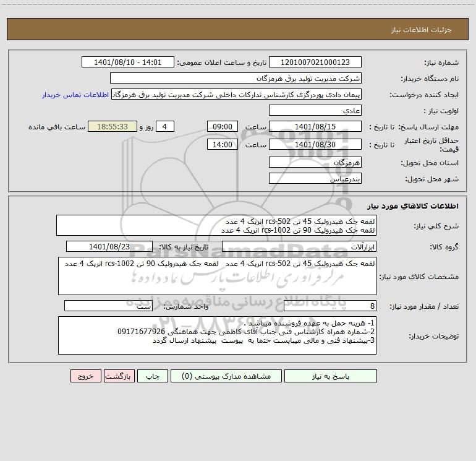This screenshot has height=461, width=476.
Task: Click the response deadline date 1401/08/15
Action: click(x=315, y=126)
